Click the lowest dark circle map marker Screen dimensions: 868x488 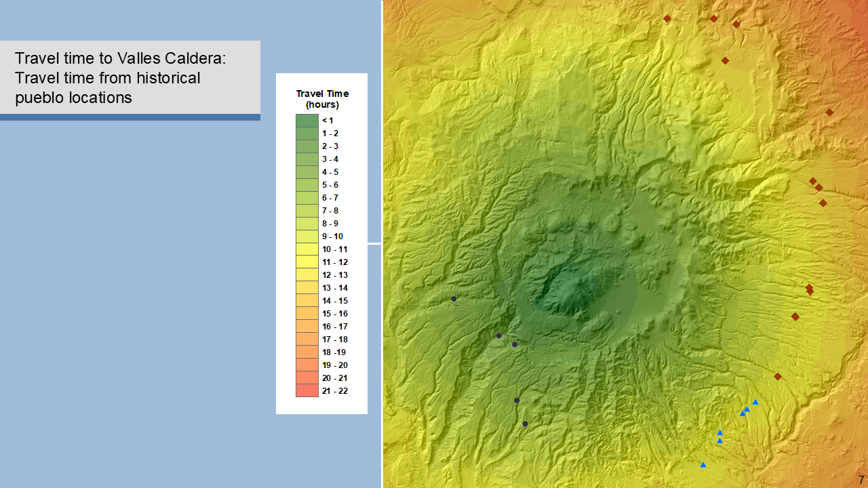pos(525,424)
